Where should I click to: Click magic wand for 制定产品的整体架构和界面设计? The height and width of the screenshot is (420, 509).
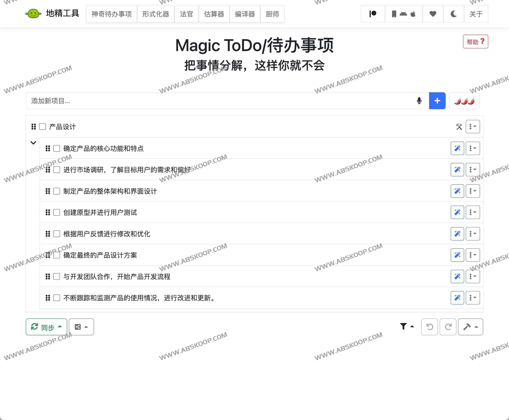pos(457,191)
